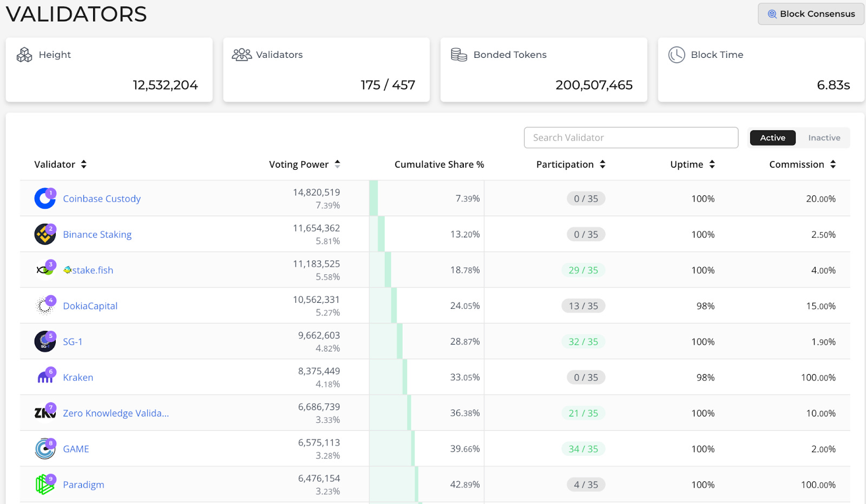Click stake.fish's 29 / 35 participation badge
The width and height of the screenshot is (866, 504).
click(583, 270)
